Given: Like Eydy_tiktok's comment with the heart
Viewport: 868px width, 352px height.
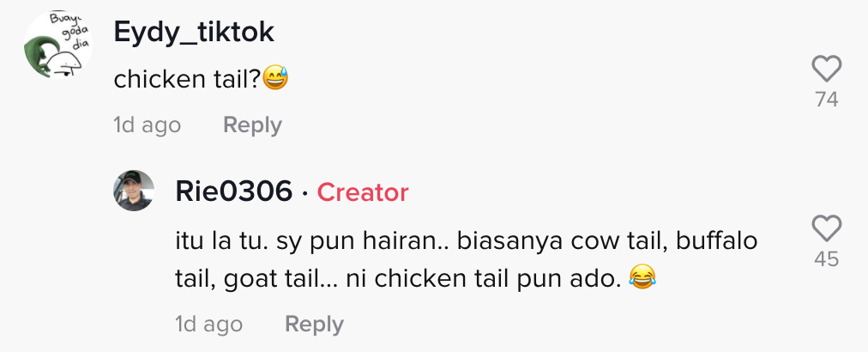Looking at the screenshot, I should [x=826, y=69].
